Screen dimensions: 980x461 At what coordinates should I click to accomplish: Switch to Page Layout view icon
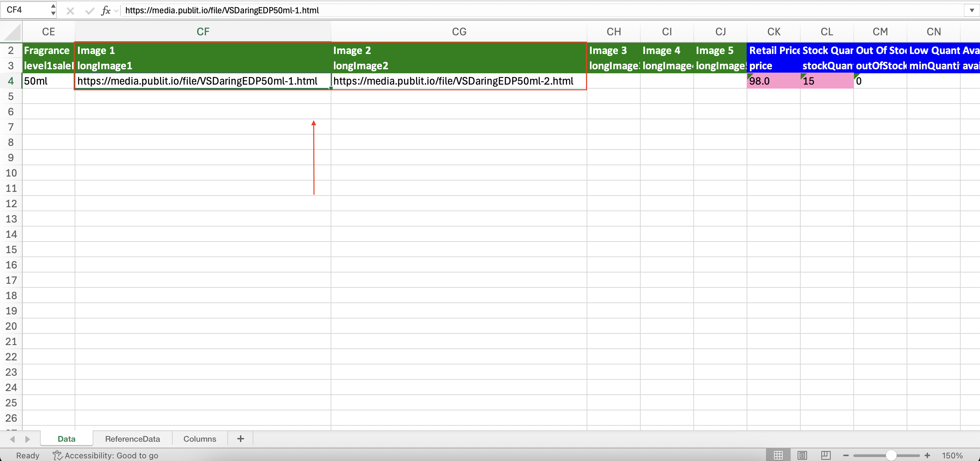802,455
